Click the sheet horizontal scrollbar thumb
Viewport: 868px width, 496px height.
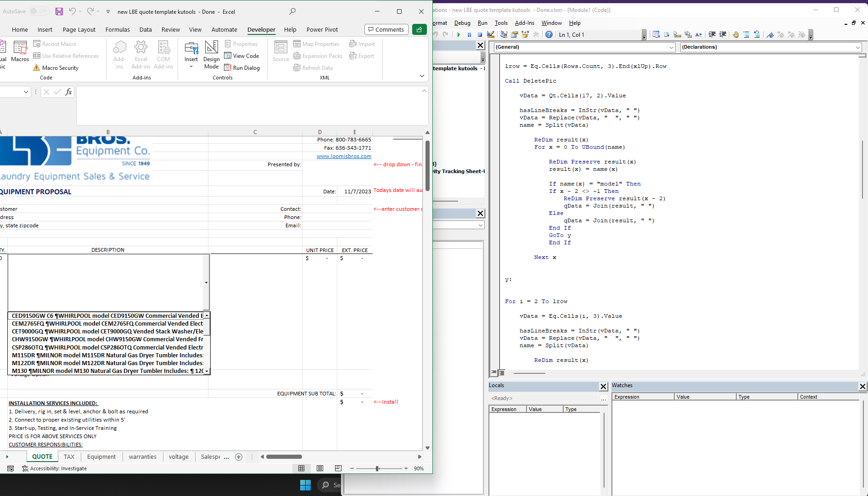pos(284,457)
